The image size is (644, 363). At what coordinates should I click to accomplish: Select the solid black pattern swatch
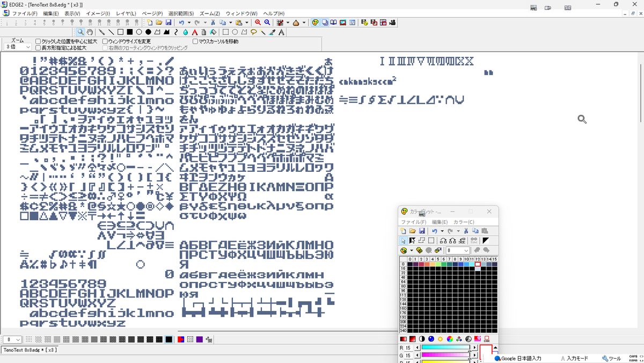(169, 339)
